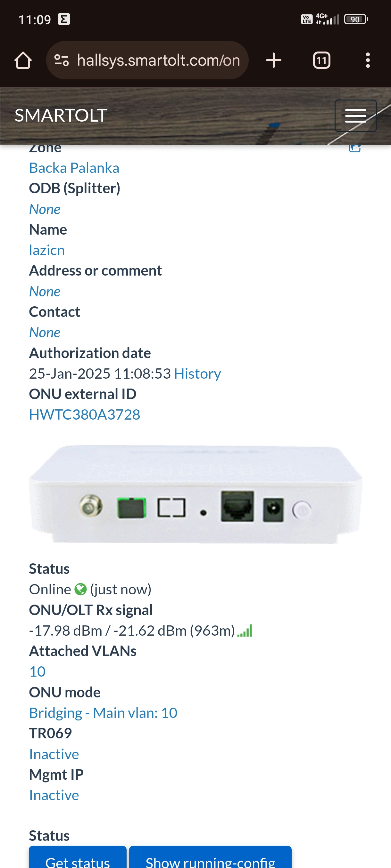Open the SMARTOLT brand home link
Image resolution: width=391 pixels, height=868 pixels.
(x=61, y=115)
